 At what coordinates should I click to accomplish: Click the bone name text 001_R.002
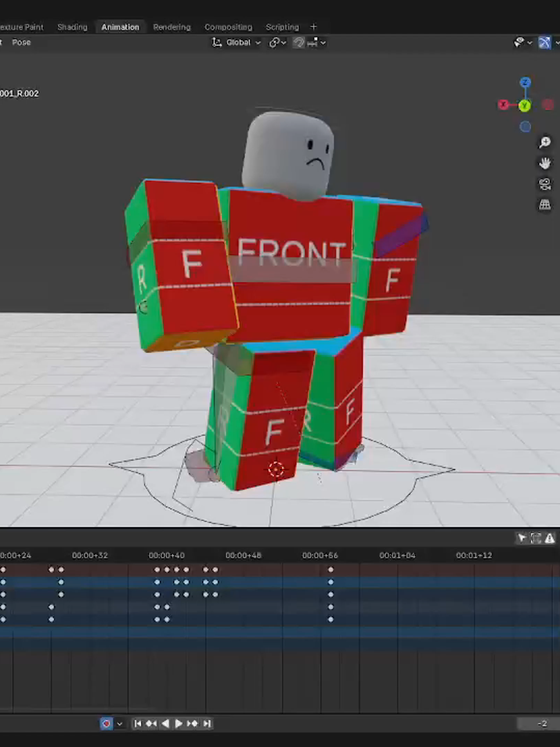tap(19, 93)
